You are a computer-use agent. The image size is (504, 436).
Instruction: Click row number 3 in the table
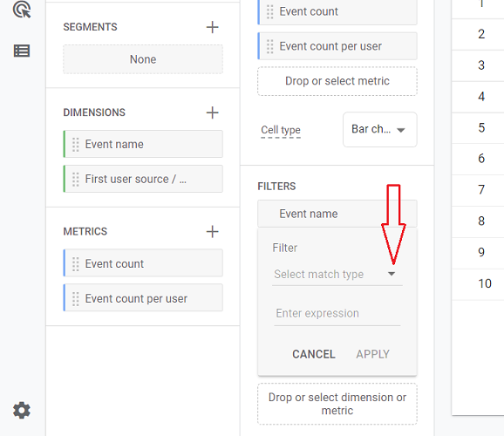click(481, 65)
